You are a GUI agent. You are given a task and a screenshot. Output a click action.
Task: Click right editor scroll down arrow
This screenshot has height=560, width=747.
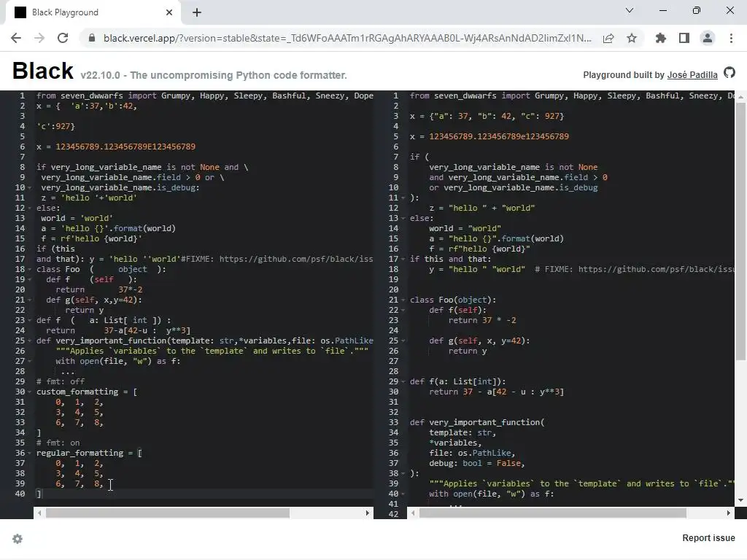coord(740,500)
